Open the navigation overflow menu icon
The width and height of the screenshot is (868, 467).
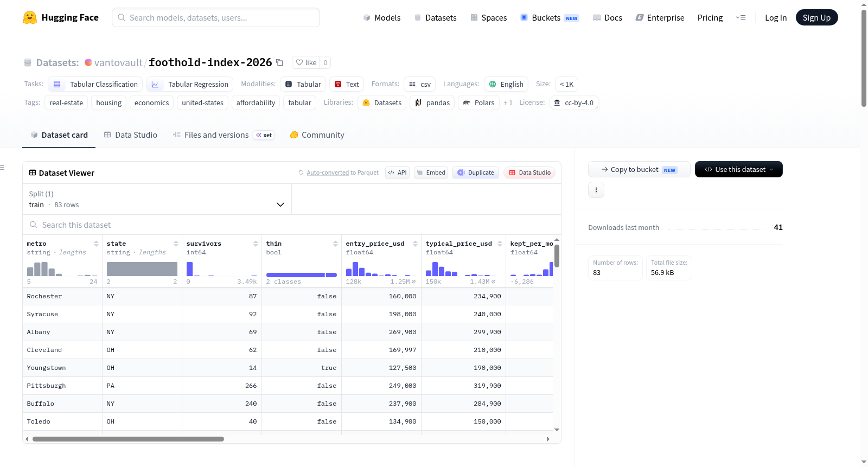(x=741, y=17)
